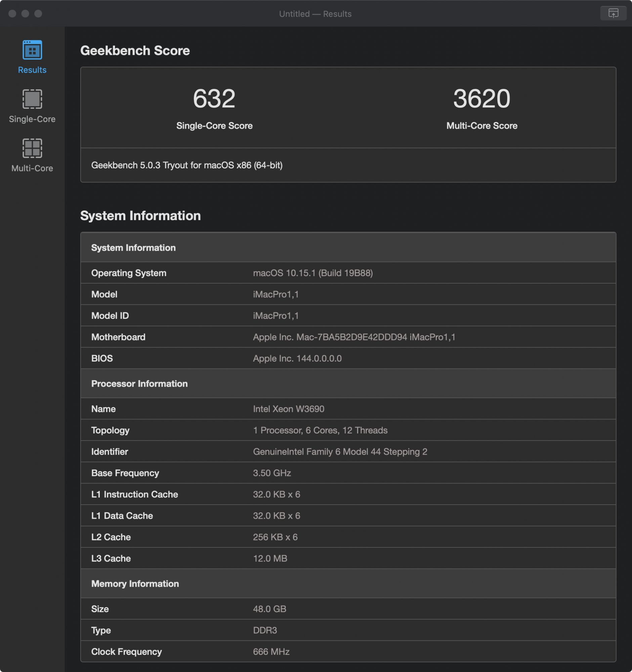
Task: Select the 632 single-core score value
Action: coord(214,99)
